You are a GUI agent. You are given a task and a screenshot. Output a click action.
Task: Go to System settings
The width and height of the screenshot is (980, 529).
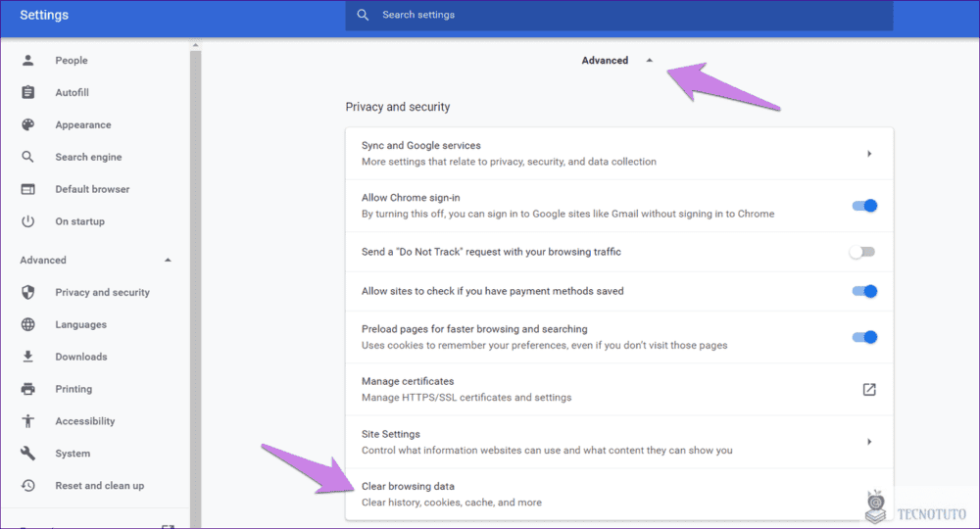(73, 453)
